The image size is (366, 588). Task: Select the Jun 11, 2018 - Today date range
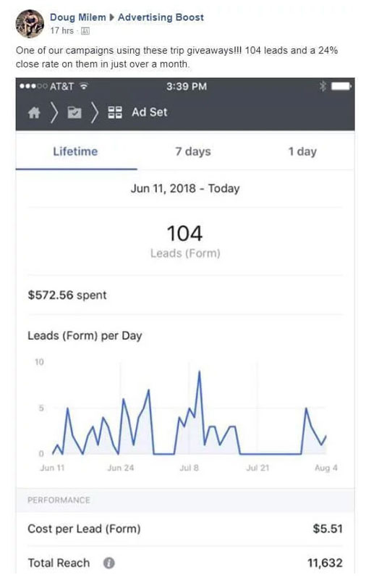pos(185,188)
